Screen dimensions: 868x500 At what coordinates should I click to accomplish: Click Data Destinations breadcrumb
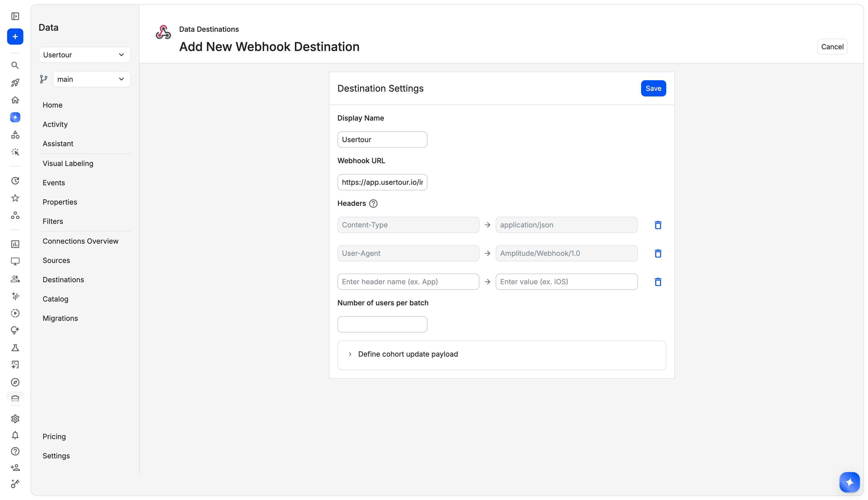tap(209, 29)
